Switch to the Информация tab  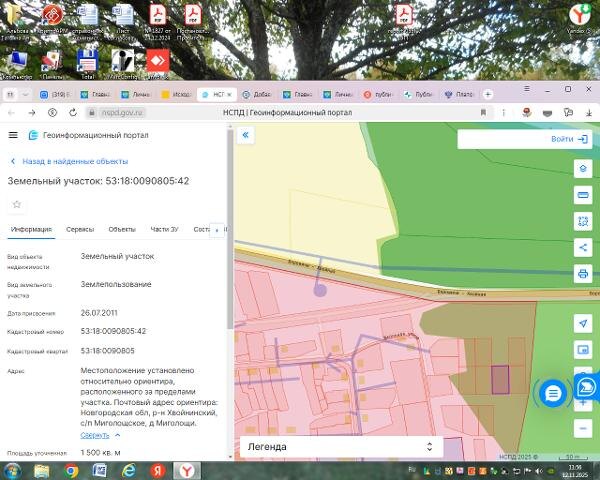(31, 229)
